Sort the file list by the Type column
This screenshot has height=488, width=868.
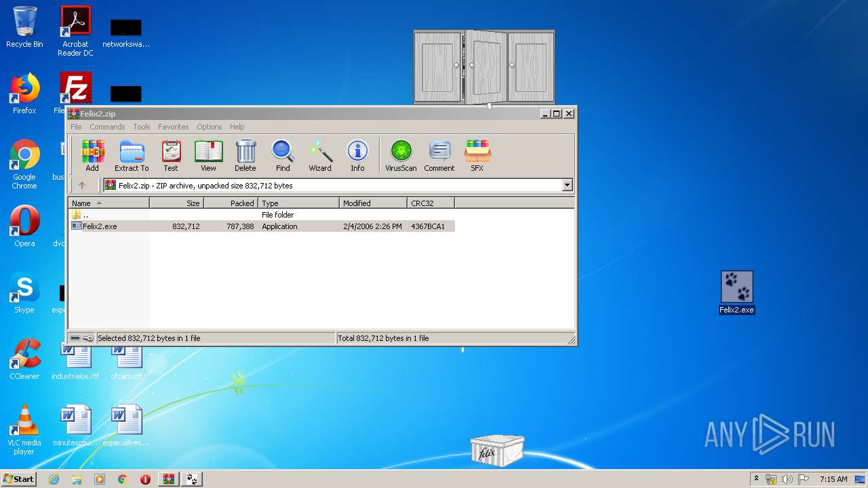(x=298, y=203)
